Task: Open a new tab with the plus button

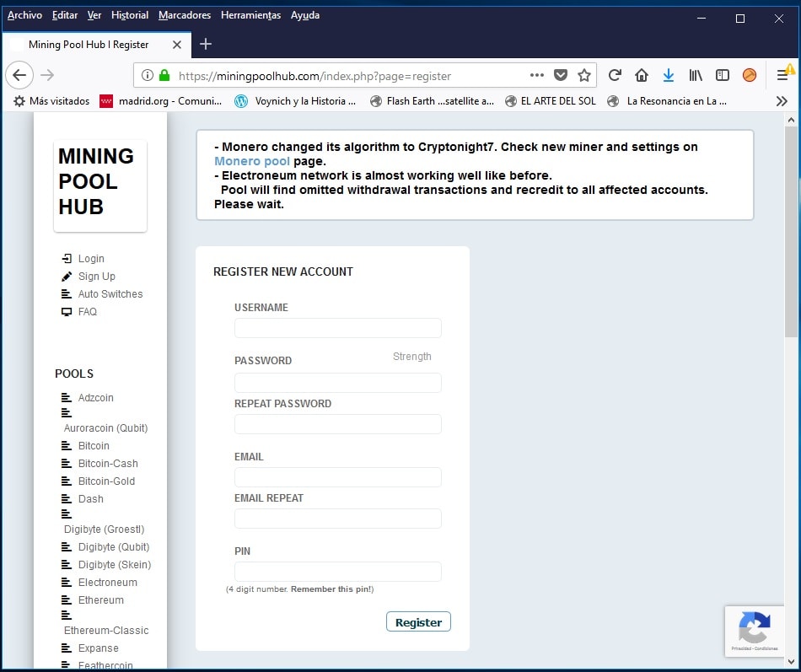Action: (206, 44)
